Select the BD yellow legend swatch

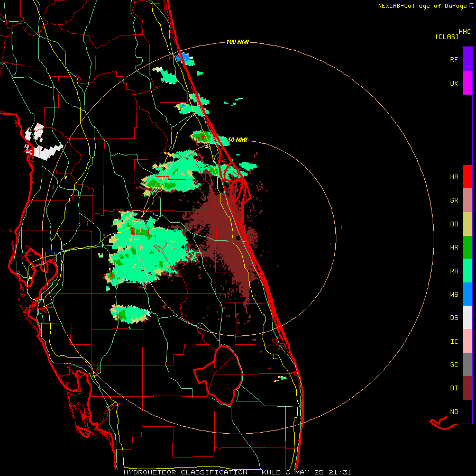click(467, 224)
